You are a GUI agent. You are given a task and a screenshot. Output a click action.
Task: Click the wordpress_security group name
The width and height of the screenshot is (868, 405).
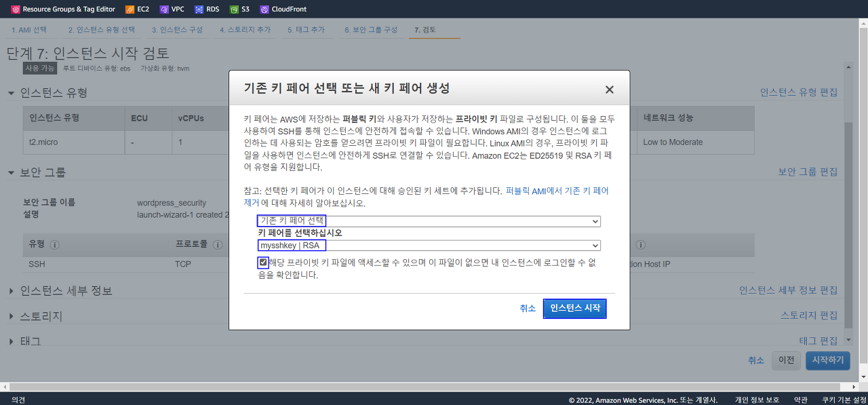(172, 203)
